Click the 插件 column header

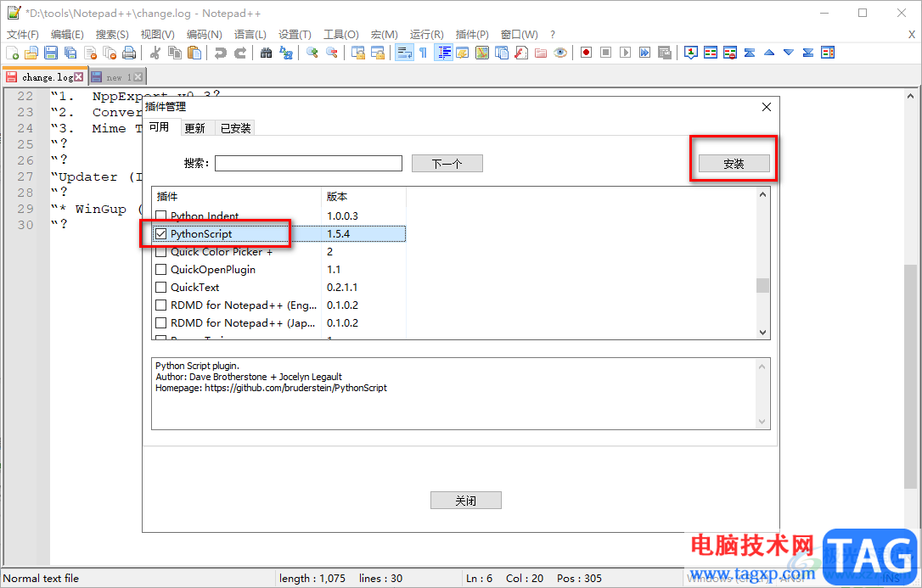pyautogui.click(x=236, y=197)
